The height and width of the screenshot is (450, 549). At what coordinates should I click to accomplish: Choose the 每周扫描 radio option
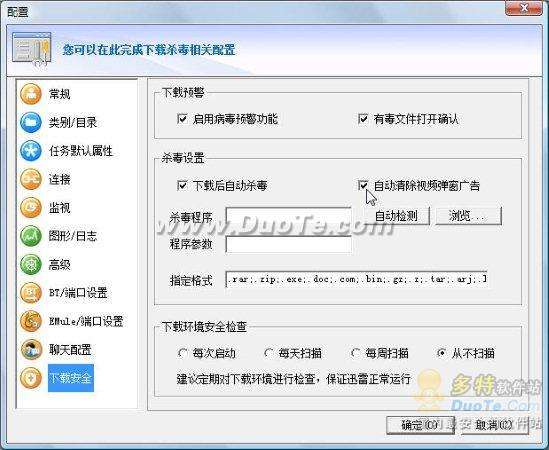[355, 353]
